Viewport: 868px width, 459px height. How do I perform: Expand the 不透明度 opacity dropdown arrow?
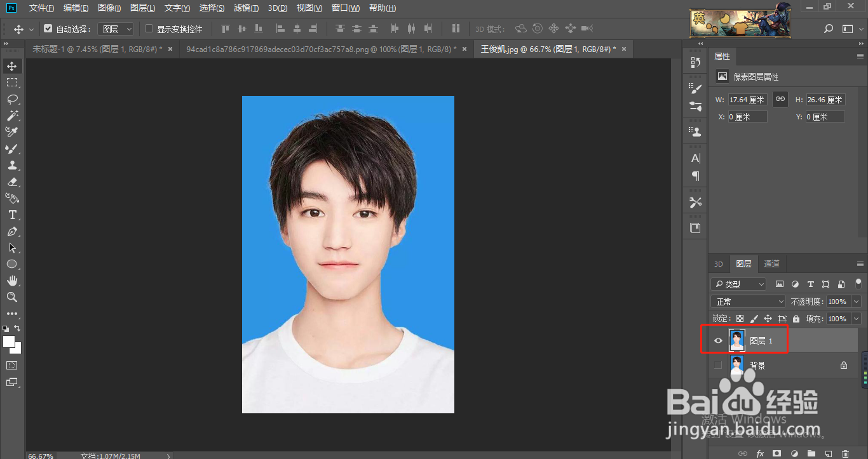click(x=857, y=302)
